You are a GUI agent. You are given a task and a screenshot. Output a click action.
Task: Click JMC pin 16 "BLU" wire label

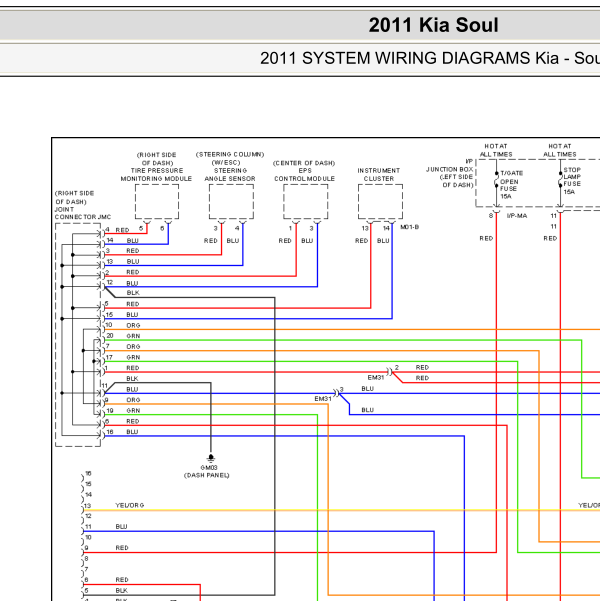(x=132, y=432)
